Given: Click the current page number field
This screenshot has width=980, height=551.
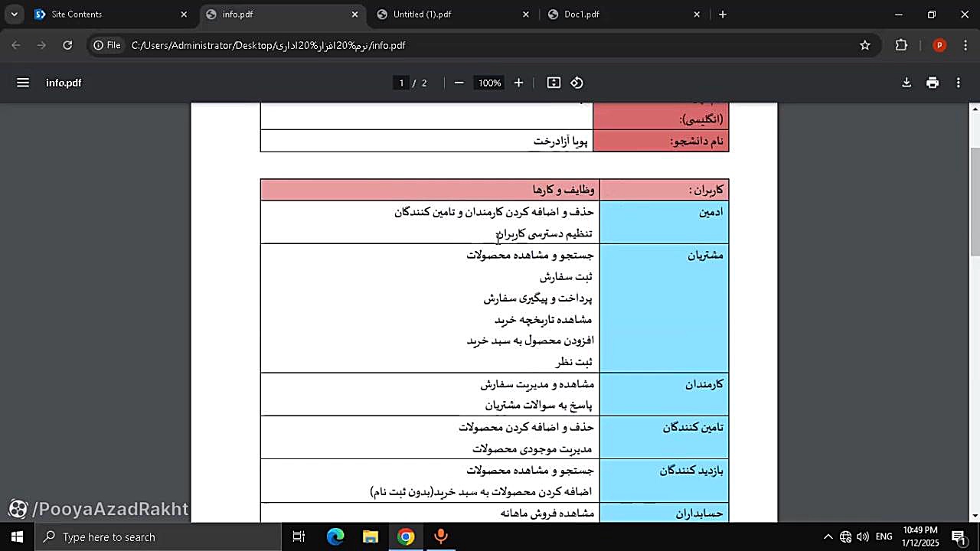Looking at the screenshot, I should coord(401,83).
